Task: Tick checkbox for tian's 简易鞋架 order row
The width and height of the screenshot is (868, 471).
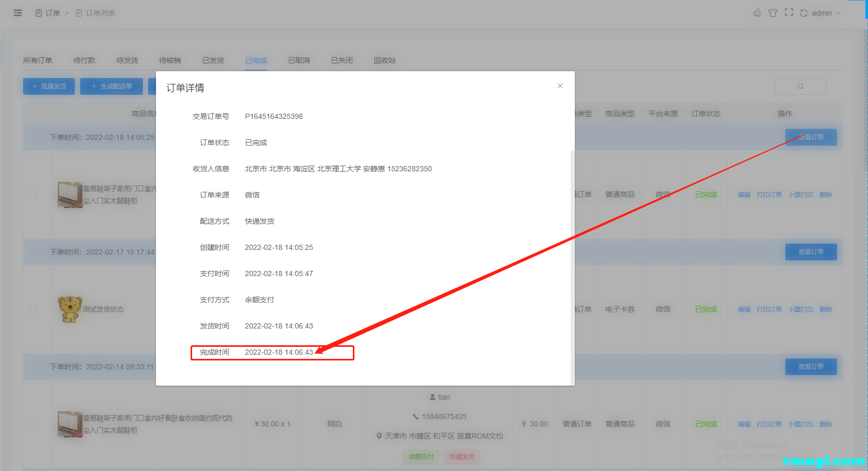Action: click(32, 424)
